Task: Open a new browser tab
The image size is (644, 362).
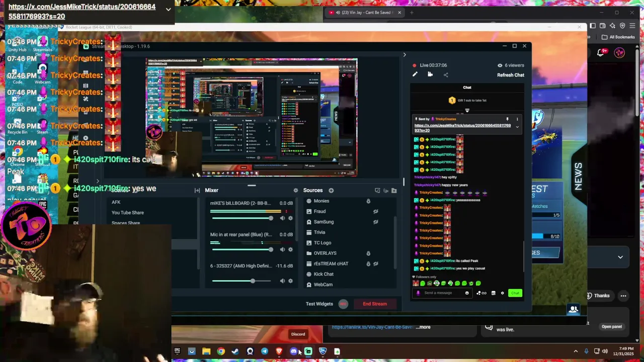Action: click(412, 13)
